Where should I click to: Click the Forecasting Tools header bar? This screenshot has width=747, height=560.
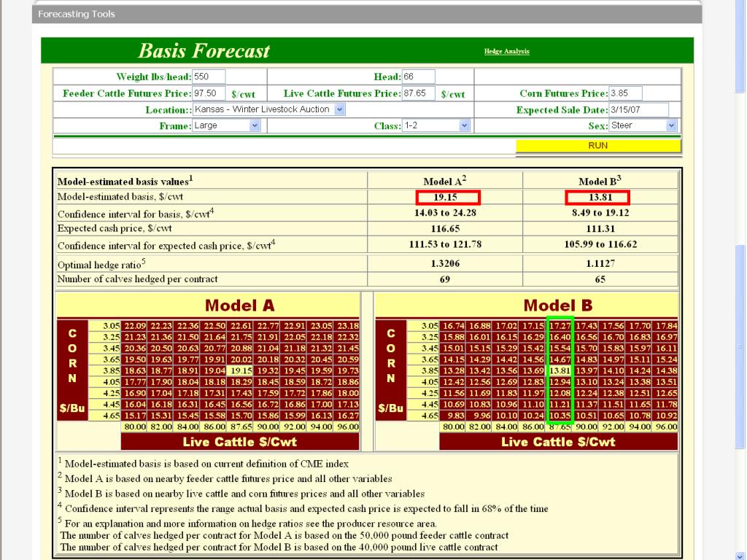pyautogui.click(x=367, y=14)
